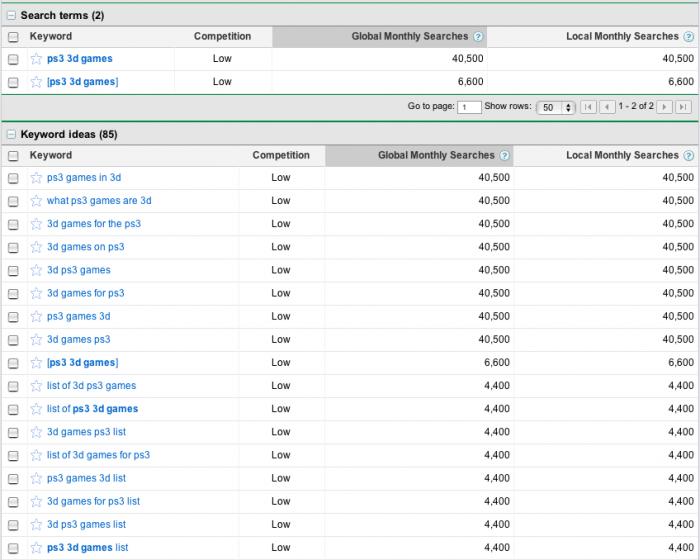The image size is (700, 560).
Task: Open help for Keyword ideas Global Monthly Searches
Action: coord(504,155)
